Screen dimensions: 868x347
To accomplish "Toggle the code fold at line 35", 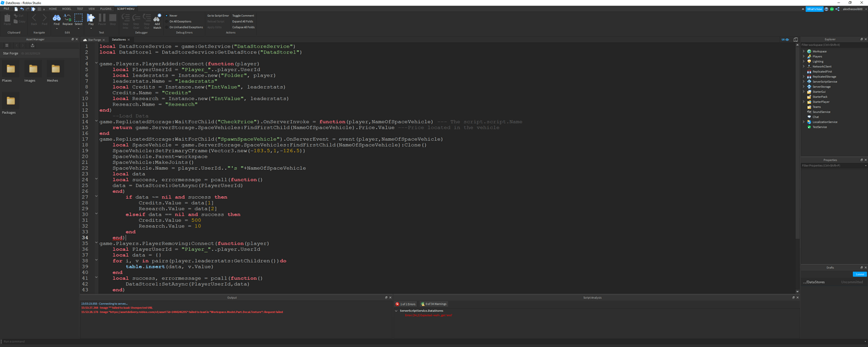I will (96, 243).
